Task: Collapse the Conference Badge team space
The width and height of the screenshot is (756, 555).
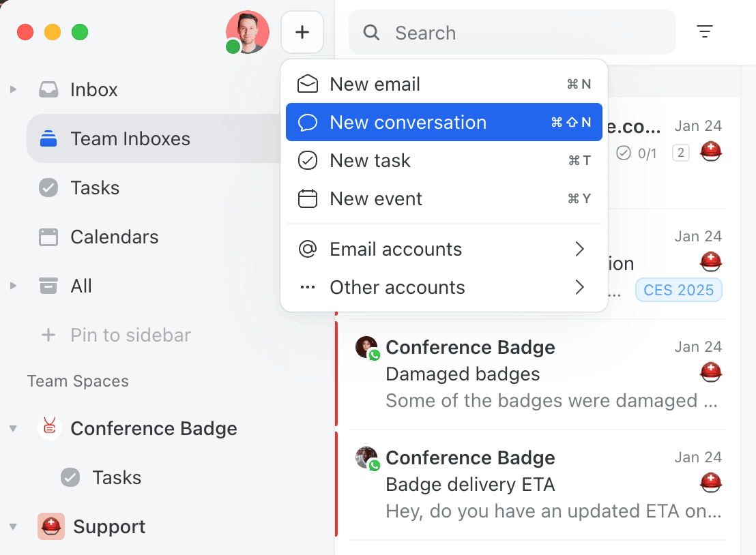Action: click(x=14, y=428)
